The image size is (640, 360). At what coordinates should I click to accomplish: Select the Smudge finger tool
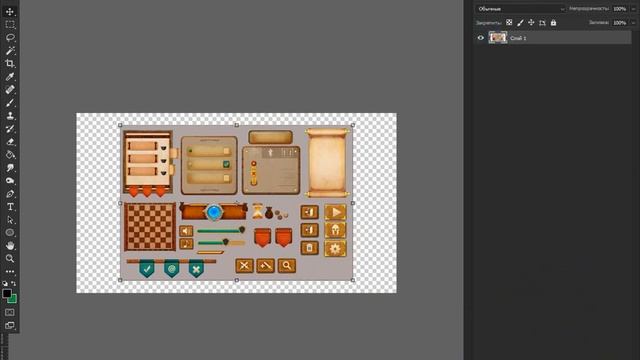point(10,168)
